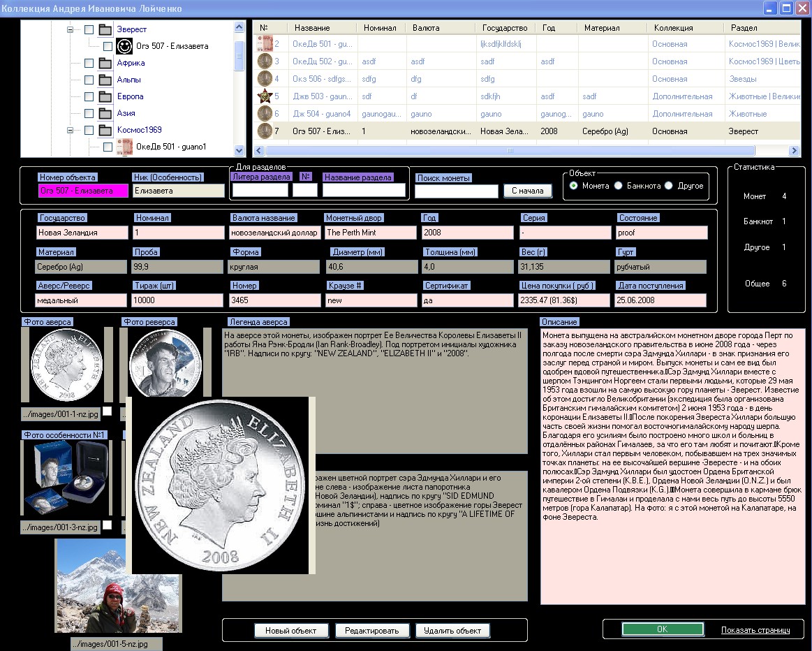Click the Название раздела input field

coord(364,190)
